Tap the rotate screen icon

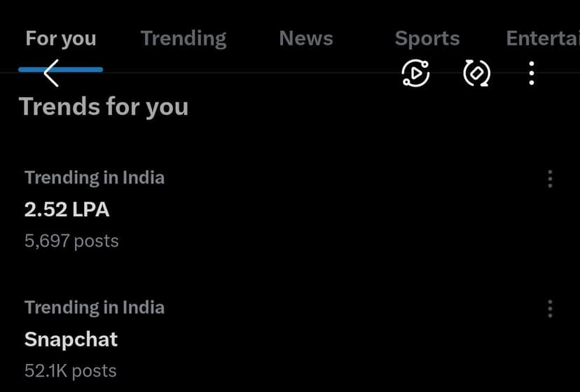(477, 73)
